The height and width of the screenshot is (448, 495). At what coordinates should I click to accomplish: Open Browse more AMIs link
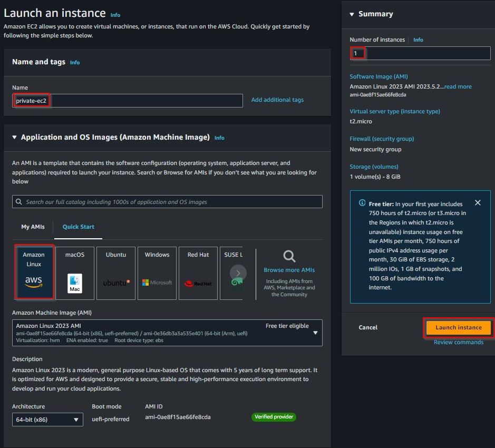289,270
